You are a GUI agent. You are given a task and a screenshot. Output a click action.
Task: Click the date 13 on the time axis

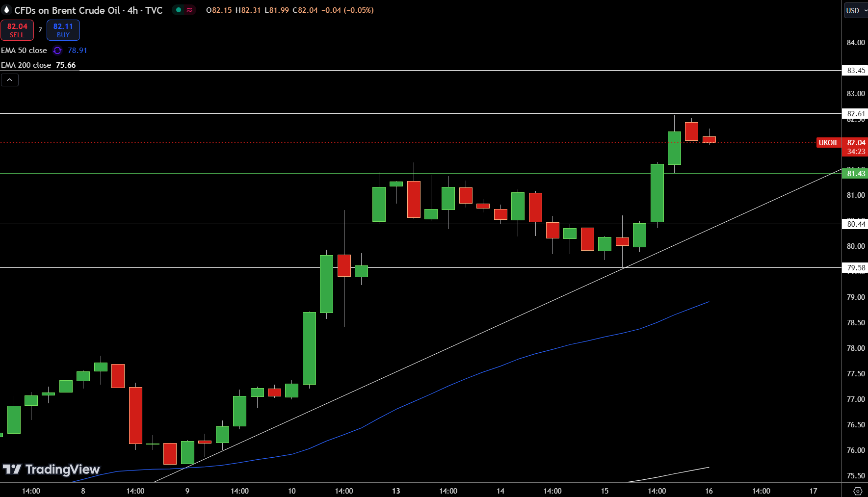tap(396, 491)
